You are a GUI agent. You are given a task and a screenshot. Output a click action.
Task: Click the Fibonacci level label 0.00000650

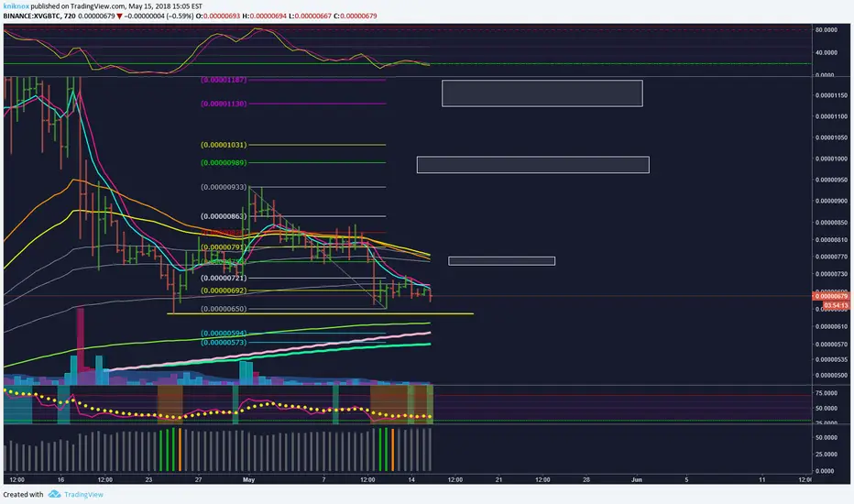tap(224, 309)
